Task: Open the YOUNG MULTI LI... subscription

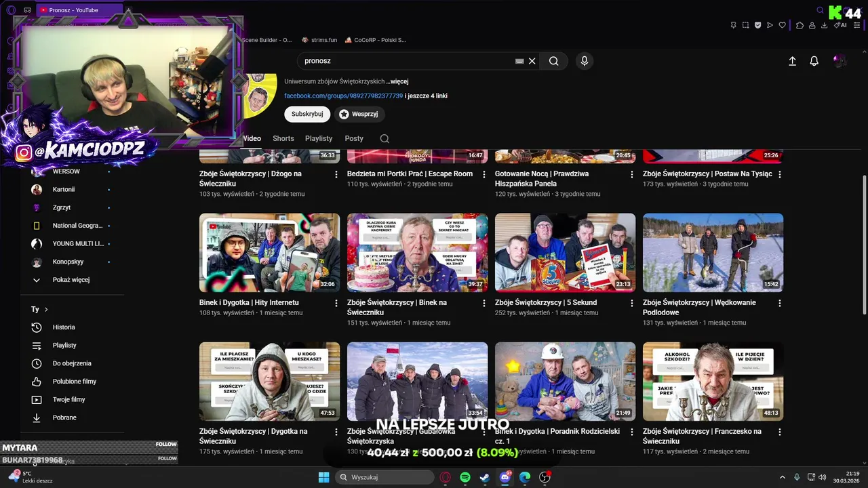Action: (78, 244)
